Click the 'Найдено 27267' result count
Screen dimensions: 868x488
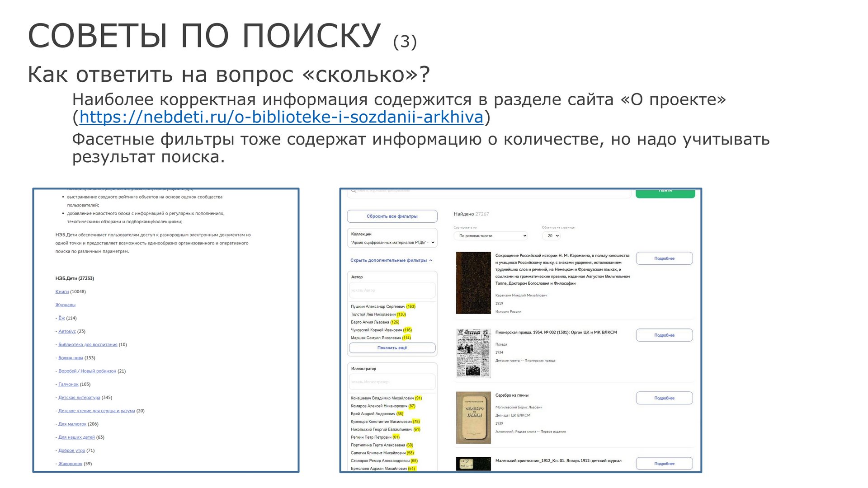point(471,214)
